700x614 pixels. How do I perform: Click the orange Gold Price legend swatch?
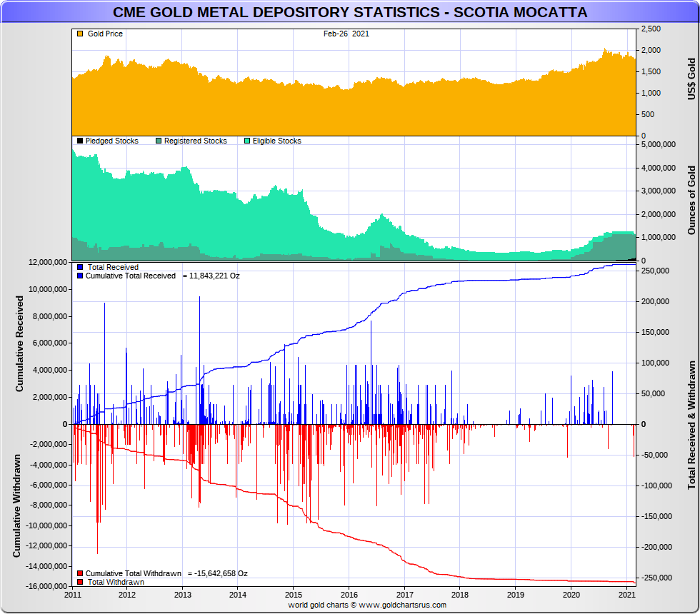80,34
